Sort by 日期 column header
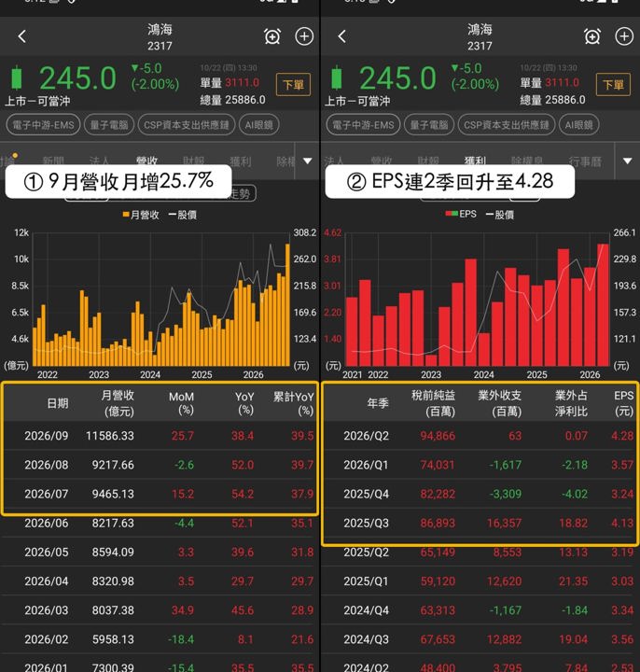 pyautogui.click(x=58, y=403)
